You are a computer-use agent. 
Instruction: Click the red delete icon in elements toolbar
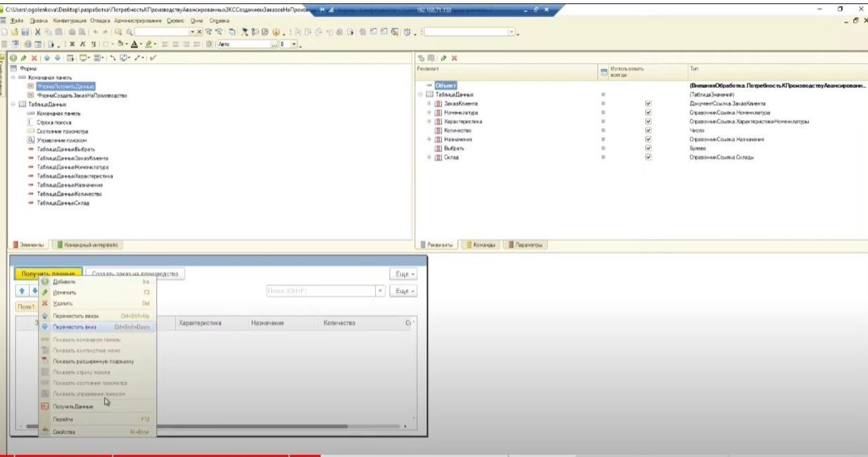pos(34,58)
